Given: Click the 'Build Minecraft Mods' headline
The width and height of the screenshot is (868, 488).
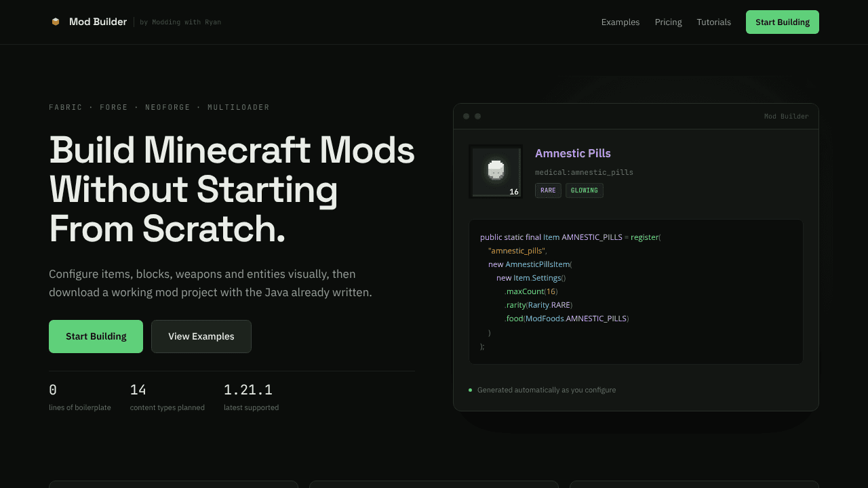Looking at the screenshot, I should coord(232,150).
